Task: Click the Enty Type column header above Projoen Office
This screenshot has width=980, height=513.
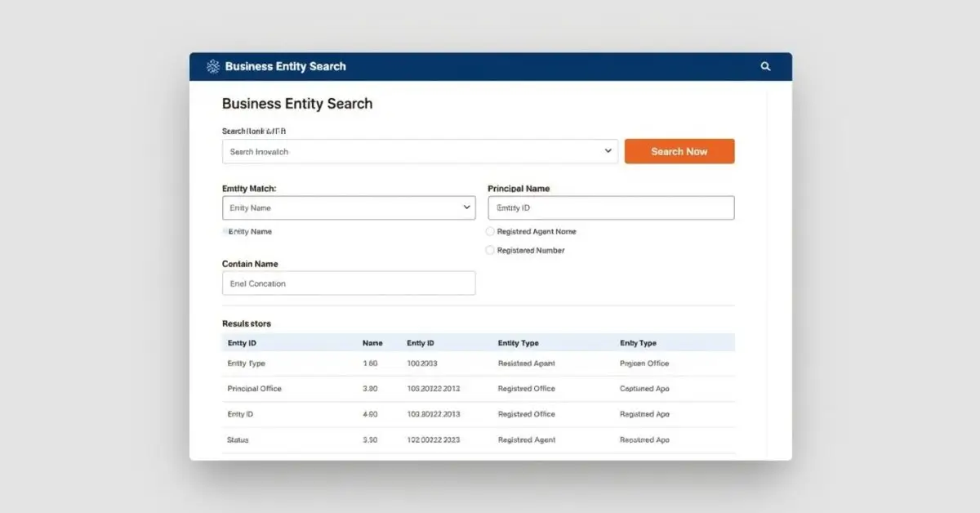Action: point(638,343)
